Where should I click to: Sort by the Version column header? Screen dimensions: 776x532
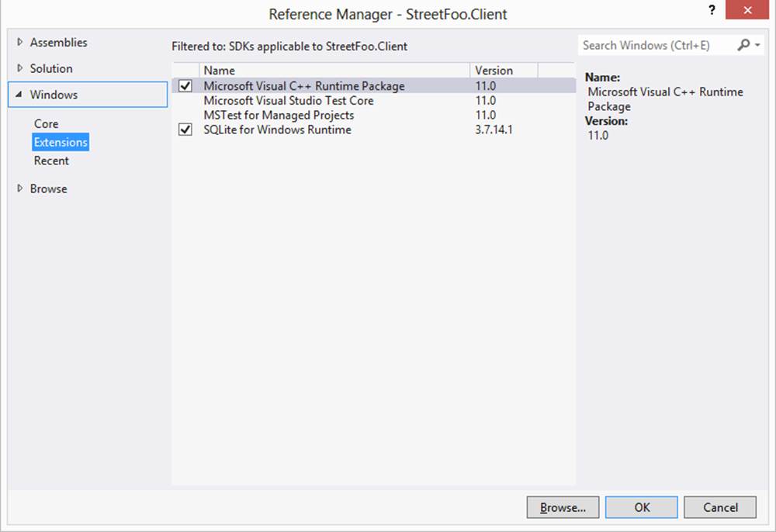504,71
